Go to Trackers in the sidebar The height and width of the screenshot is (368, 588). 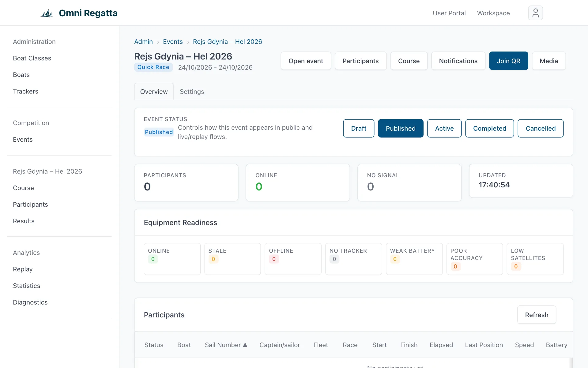(25, 91)
